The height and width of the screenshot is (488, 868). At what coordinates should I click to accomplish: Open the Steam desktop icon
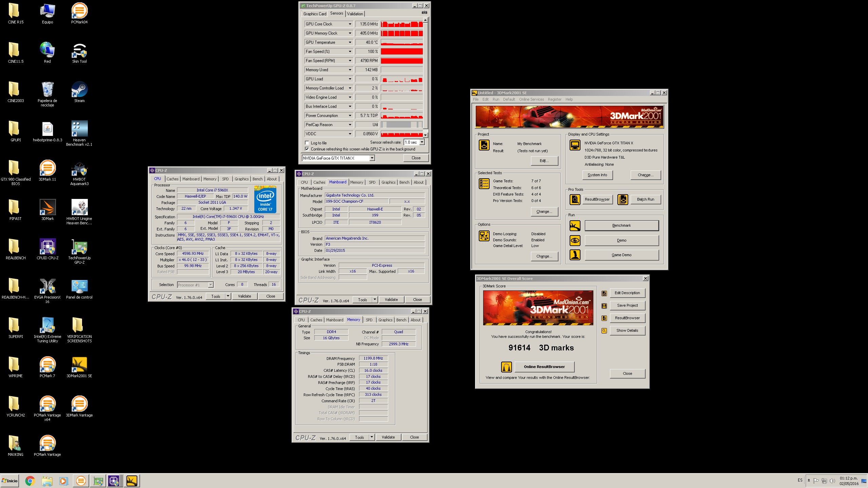tap(79, 91)
